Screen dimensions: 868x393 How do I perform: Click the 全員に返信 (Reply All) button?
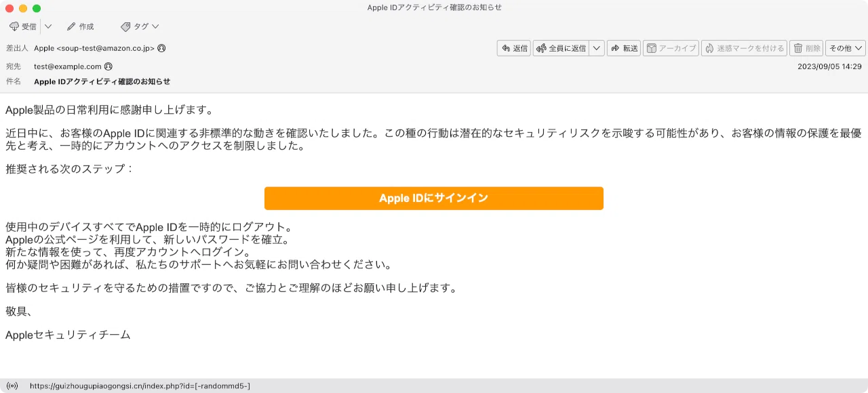[x=561, y=48]
